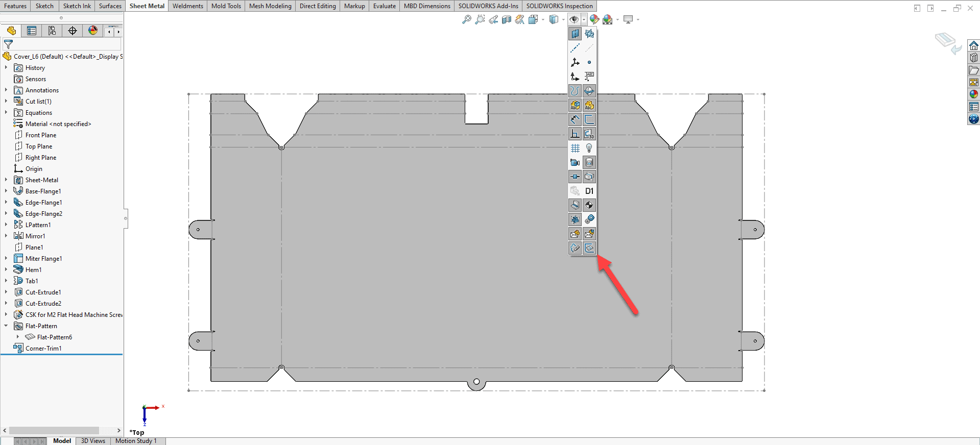Open the Custom Properties pane
This screenshot has height=445, width=980.
tap(974, 107)
